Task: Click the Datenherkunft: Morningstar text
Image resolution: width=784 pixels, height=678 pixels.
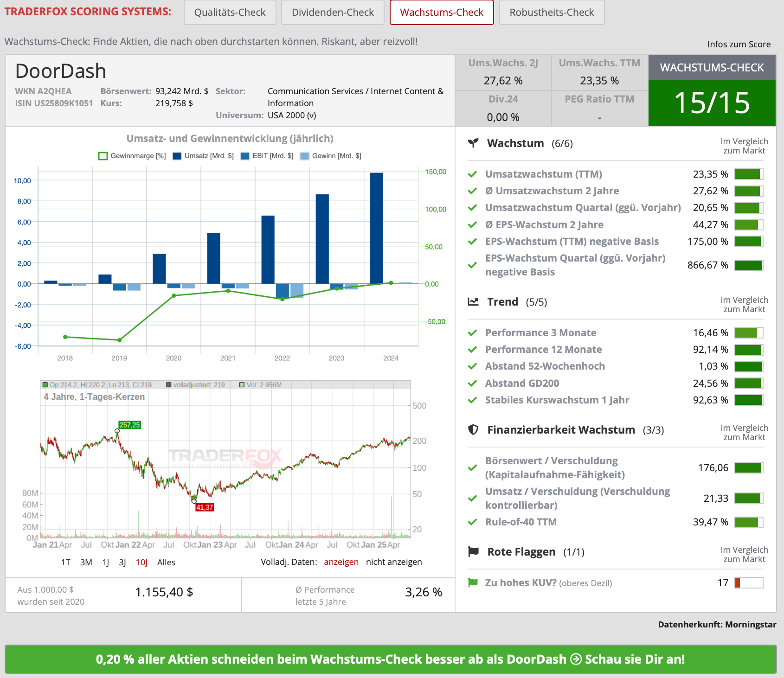Action: 717,624
